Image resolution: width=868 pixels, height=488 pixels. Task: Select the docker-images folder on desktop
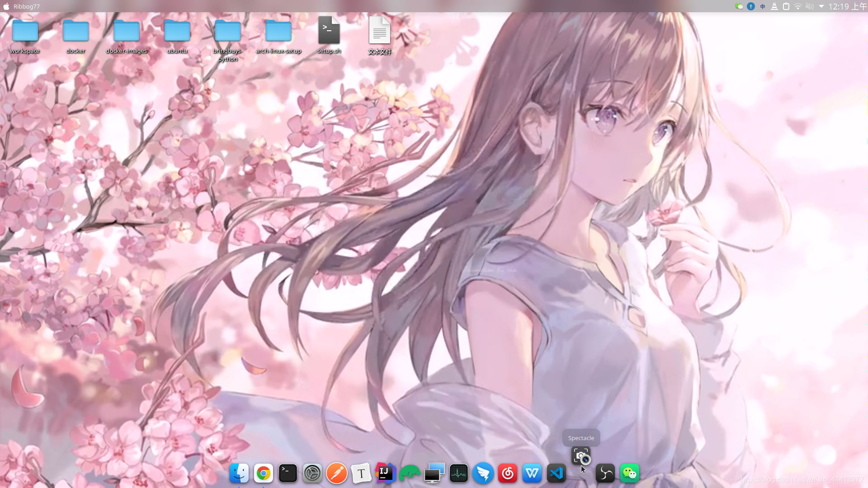(x=126, y=36)
